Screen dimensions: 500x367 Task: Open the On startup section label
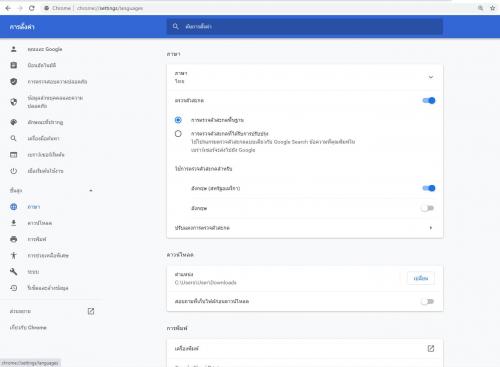pos(45,171)
